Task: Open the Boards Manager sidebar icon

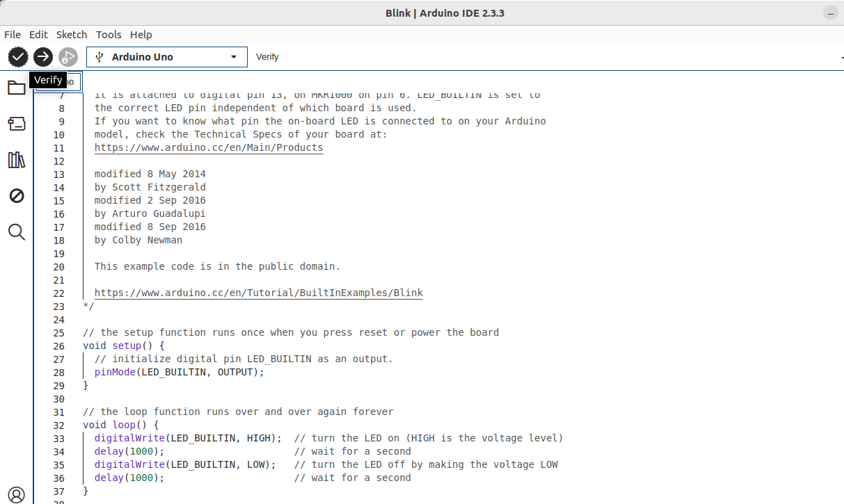Action: pos(17,124)
